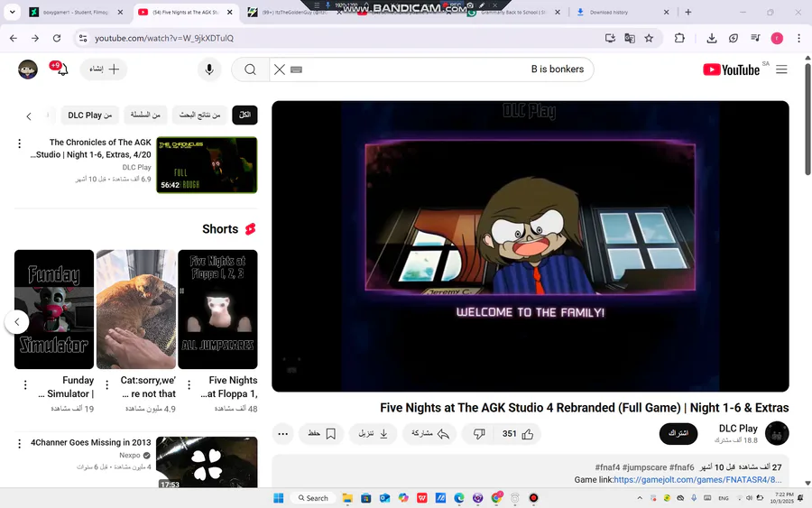Click the Create (إنشاء) button
Image resolution: width=812 pixels, height=508 pixels.
point(104,69)
